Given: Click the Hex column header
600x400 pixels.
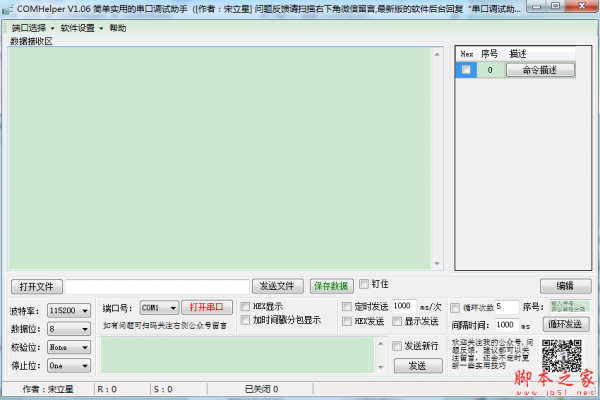Looking at the screenshot, I should tap(466, 54).
